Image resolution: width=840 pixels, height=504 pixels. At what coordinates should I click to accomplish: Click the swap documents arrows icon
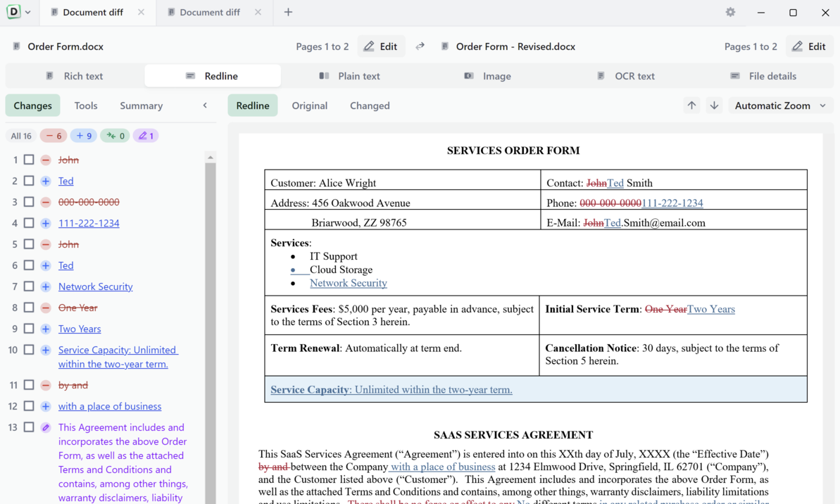(x=420, y=46)
